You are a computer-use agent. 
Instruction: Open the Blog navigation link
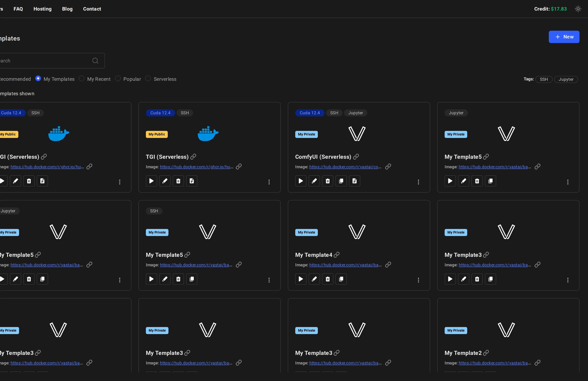(67, 9)
